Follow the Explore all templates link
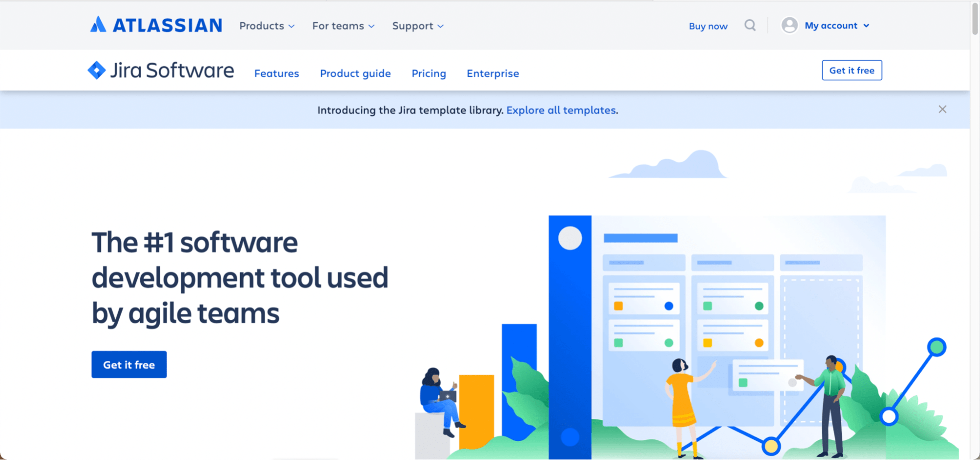Screen dimensions: 980x460 point(561,110)
